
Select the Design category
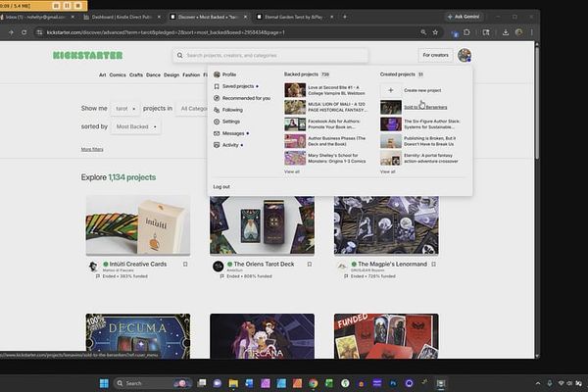[171, 75]
